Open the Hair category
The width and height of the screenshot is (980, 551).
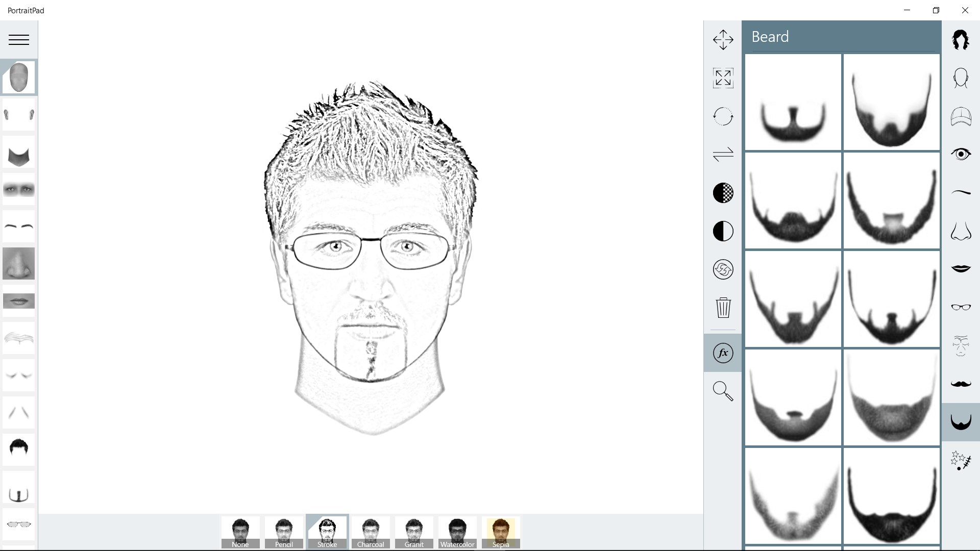pos(961,40)
